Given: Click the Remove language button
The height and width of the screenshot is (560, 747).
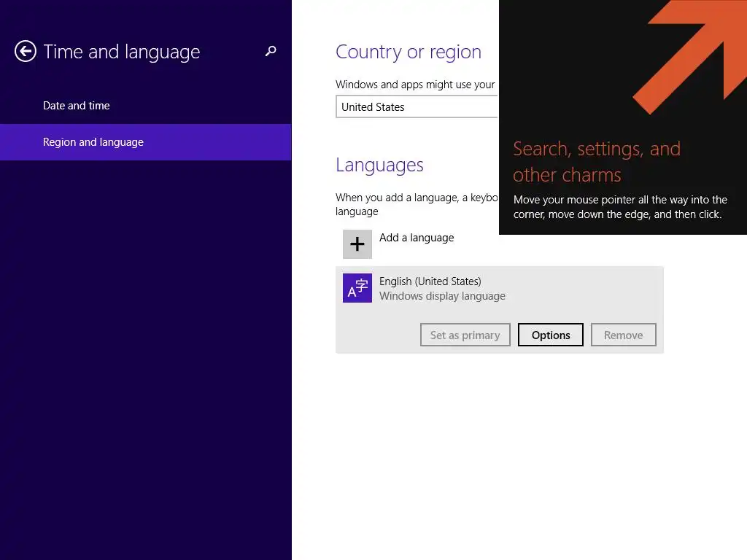Looking at the screenshot, I should 623,335.
